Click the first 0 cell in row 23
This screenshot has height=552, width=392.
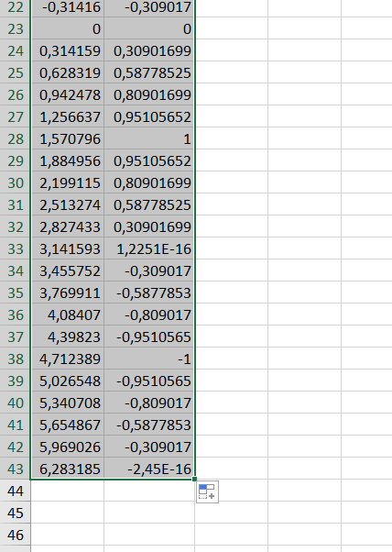click(68, 28)
